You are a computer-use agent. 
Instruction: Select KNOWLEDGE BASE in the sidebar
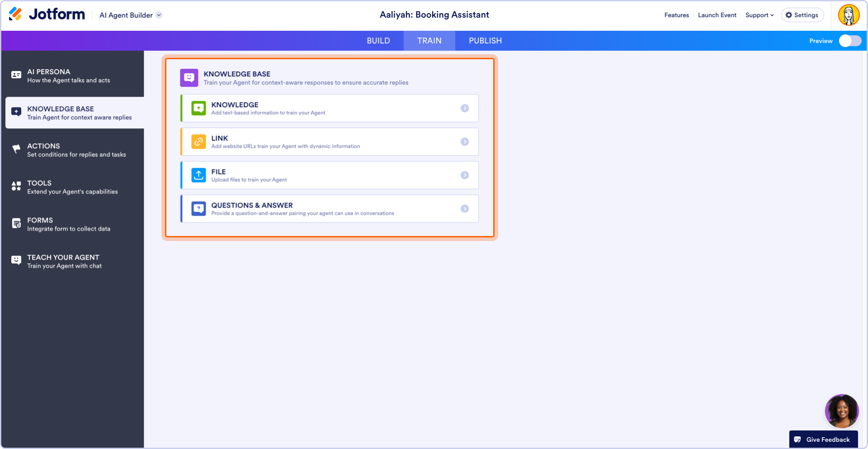pyautogui.click(x=75, y=113)
